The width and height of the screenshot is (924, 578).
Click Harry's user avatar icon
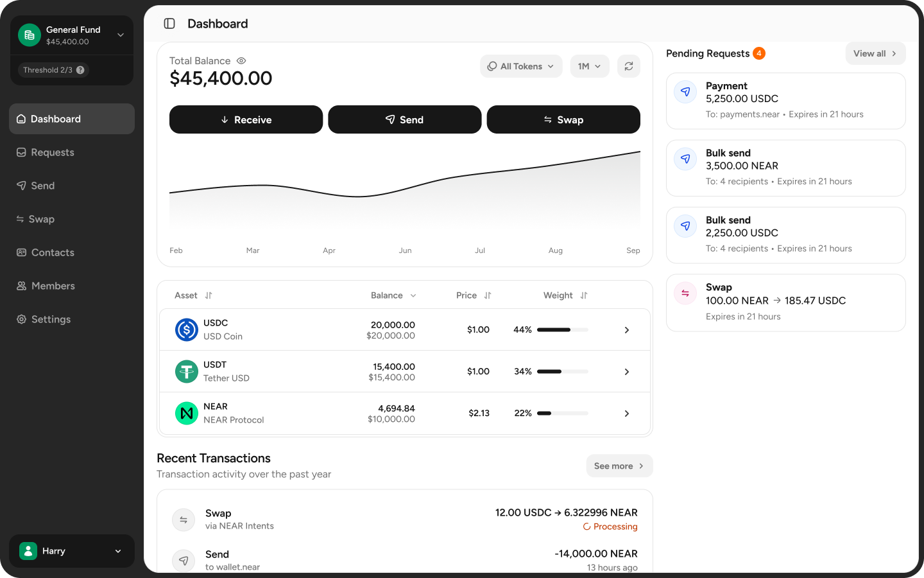click(x=28, y=551)
